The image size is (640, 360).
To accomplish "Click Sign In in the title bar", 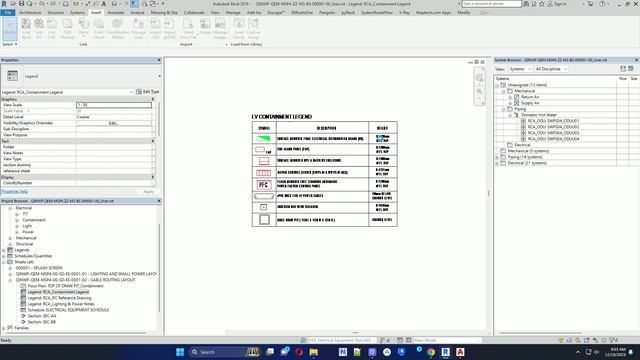I will [x=557, y=4].
